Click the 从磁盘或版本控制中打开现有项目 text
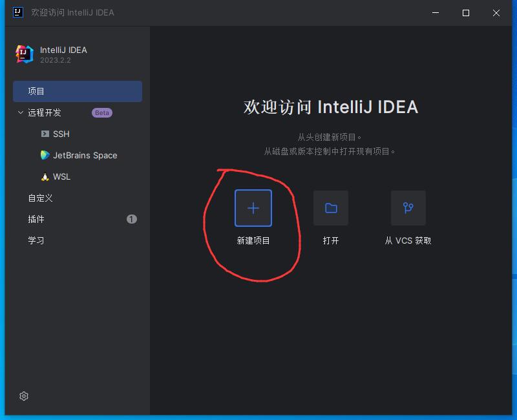This screenshot has width=517, height=420. tap(330, 151)
